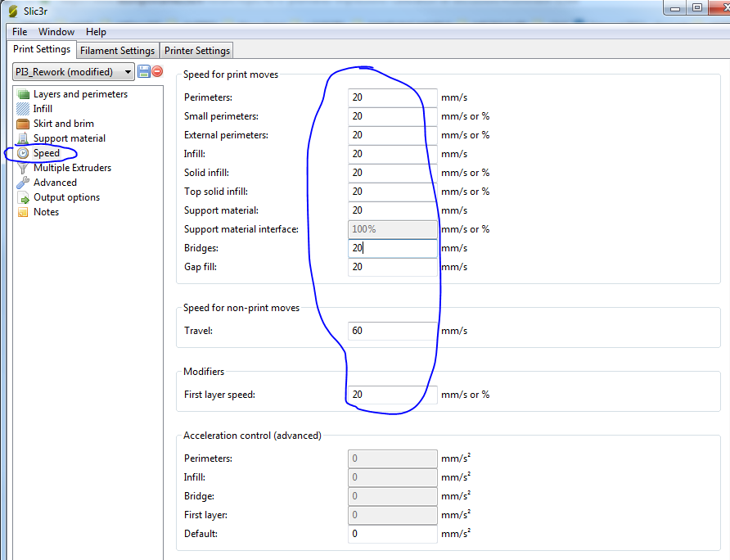Image resolution: width=730 pixels, height=560 pixels.
Task: Click the Slic3r application logo icon
Action: [x=13, y=11]
